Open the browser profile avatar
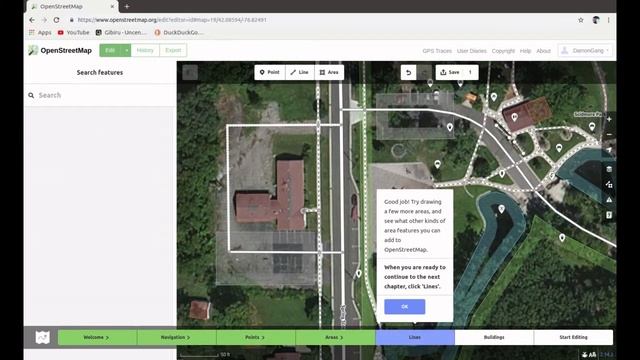This screenshot has height=360, width=640. tap(596, 20)
